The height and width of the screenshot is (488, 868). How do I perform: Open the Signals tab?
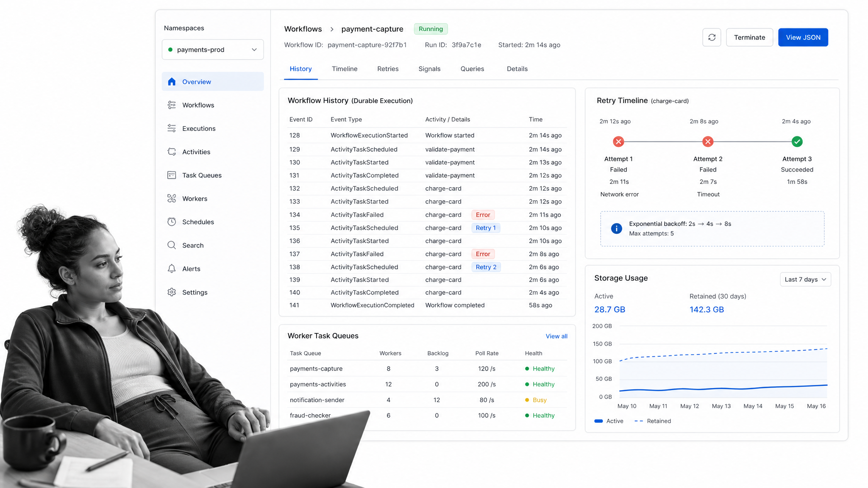click(x=429, y=69)
